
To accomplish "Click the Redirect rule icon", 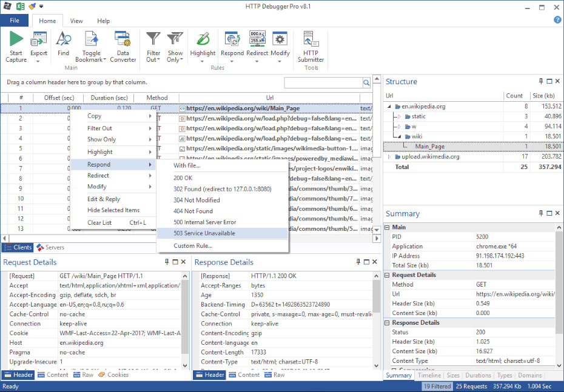I will [x=257, y=39].
